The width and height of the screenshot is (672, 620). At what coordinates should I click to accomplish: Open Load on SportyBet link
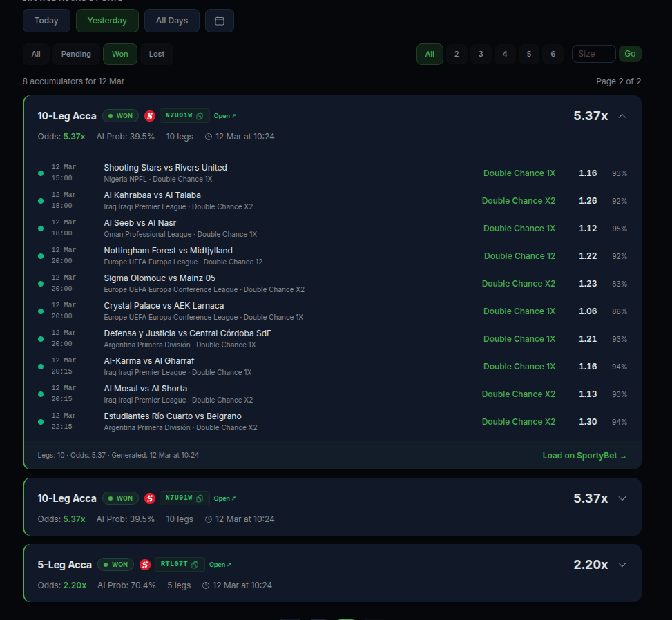tap(584, 456)
